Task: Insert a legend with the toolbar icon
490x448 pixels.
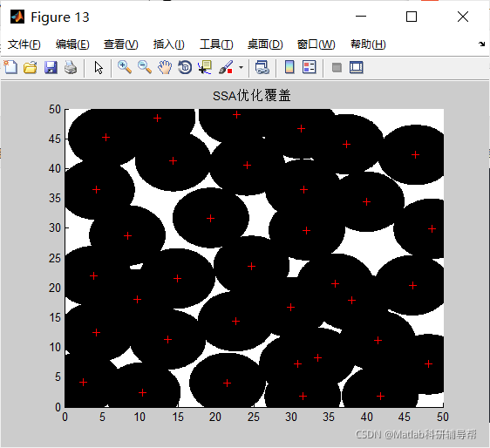Action: [x=310, y=67]
